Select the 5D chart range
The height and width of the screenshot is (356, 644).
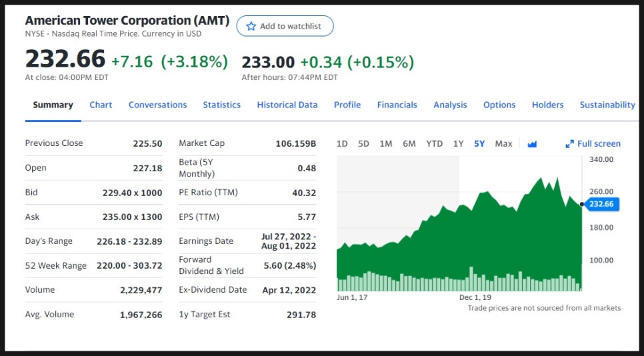[x=363, y=144]
